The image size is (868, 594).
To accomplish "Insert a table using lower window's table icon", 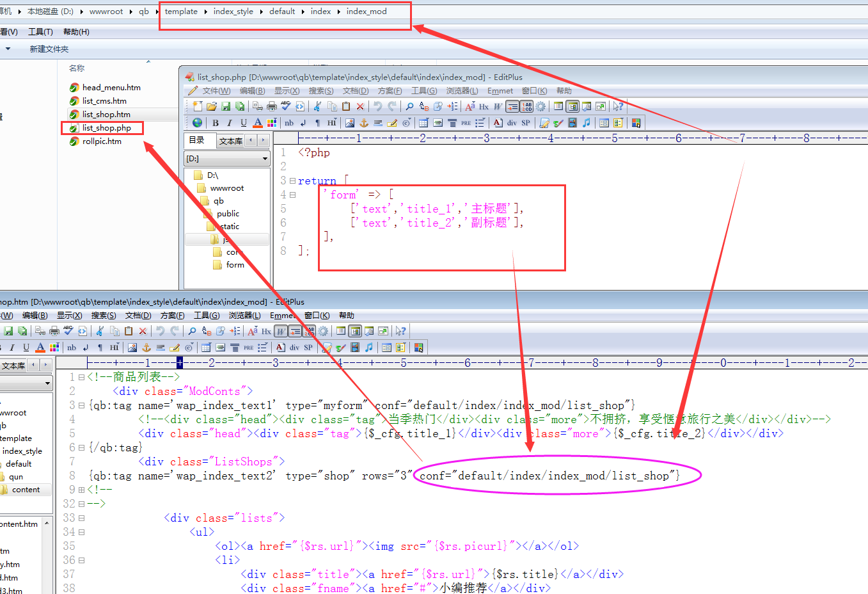I will point(206,348).
